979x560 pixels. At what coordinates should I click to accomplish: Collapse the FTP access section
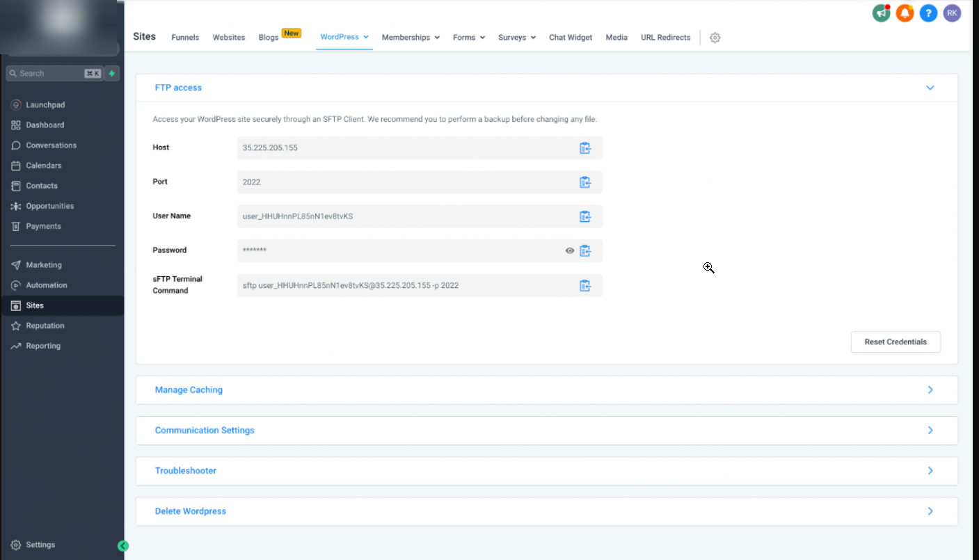click(x=930, y=88)
